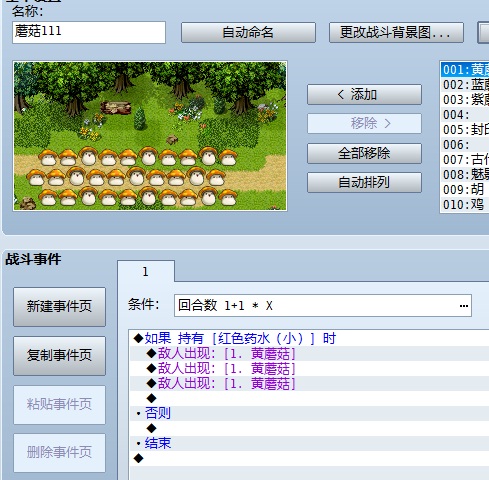Open condition editor via the ... button
Screen dimensions: 489x480
point(464,306)
